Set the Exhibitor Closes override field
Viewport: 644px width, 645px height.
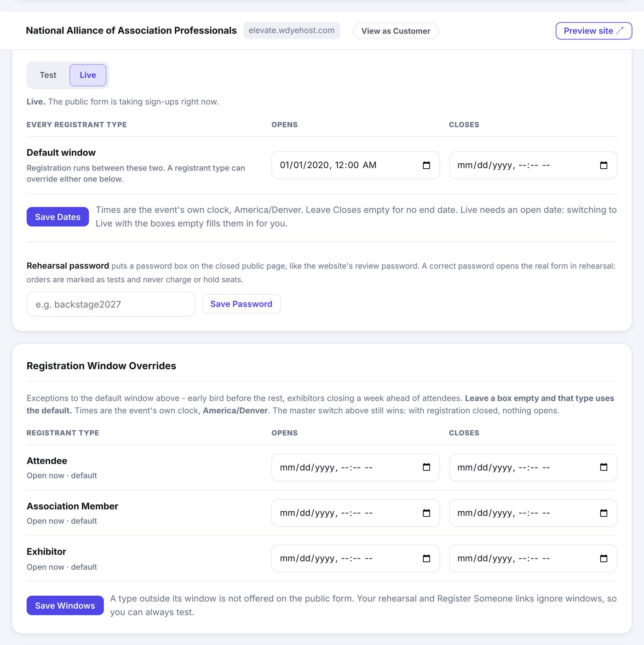pos(533,558)
